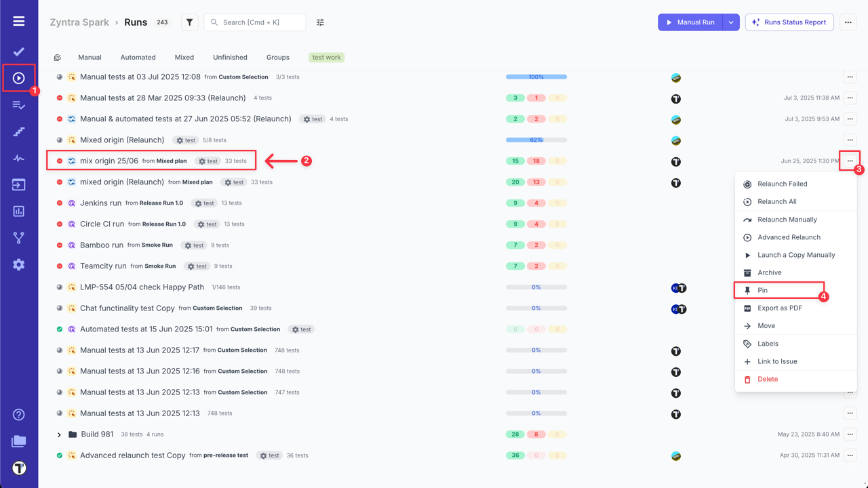
Task: Select the checkmark test cases icon in sidebar
Action: [18, 51]
